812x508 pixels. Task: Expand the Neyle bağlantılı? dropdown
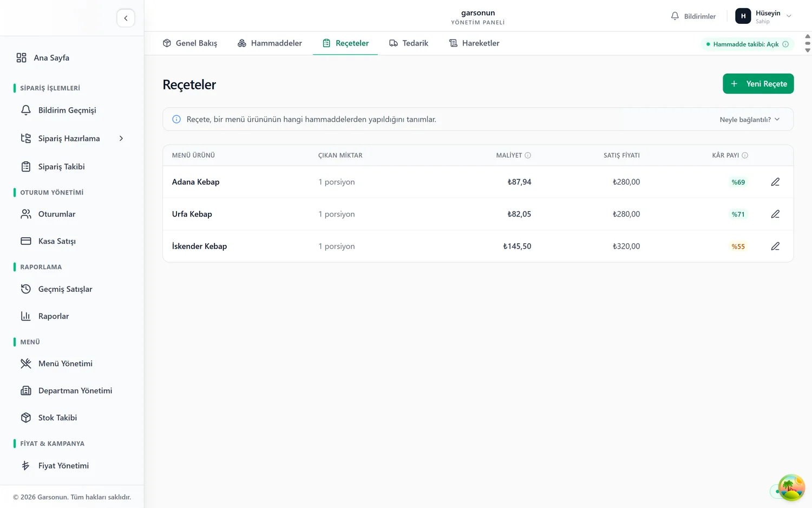click(x=750, y=120)
